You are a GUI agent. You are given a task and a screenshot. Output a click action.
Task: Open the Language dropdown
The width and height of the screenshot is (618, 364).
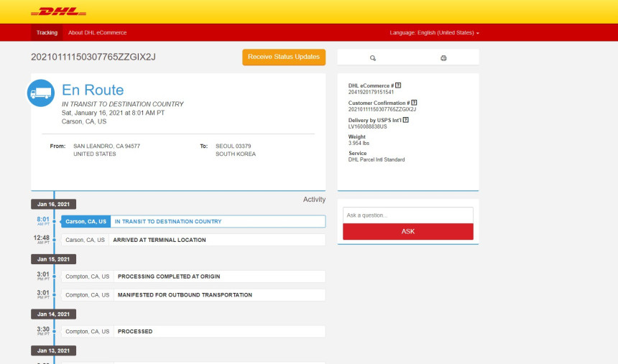tap(434, 33)
